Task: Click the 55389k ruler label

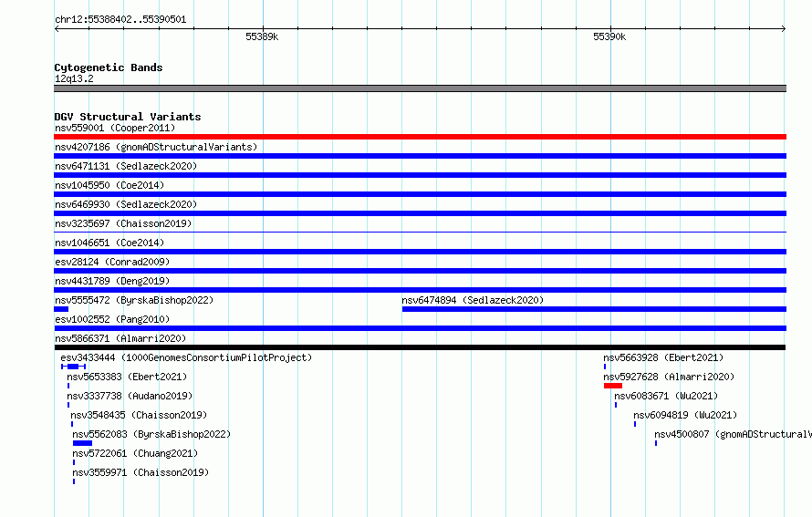Action: pos(262,36)
